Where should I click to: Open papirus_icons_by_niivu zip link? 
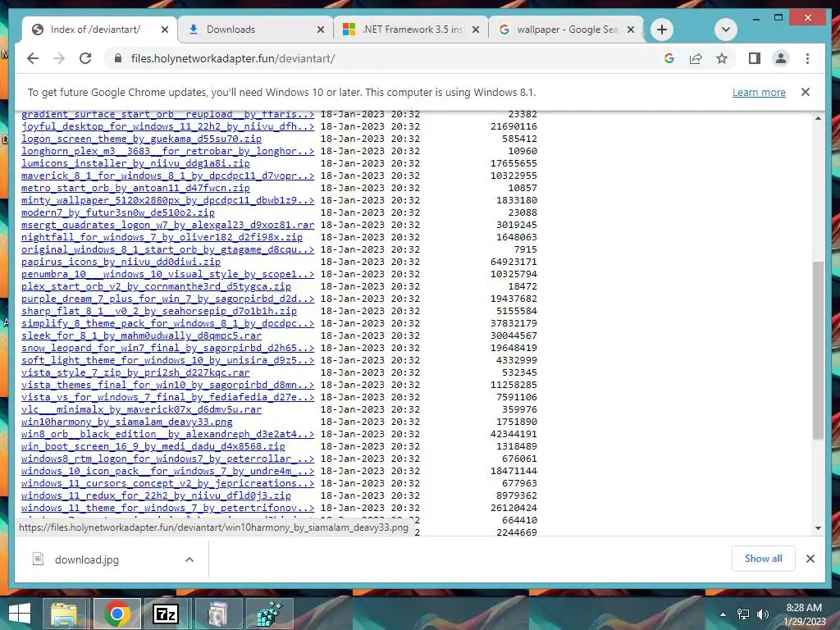[121, 262]
